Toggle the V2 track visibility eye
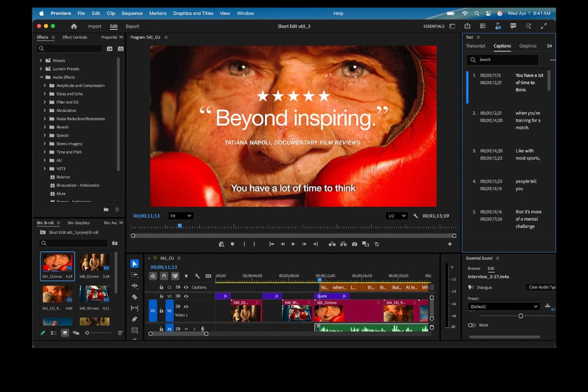Screen dimensions: 588x392 186,296
